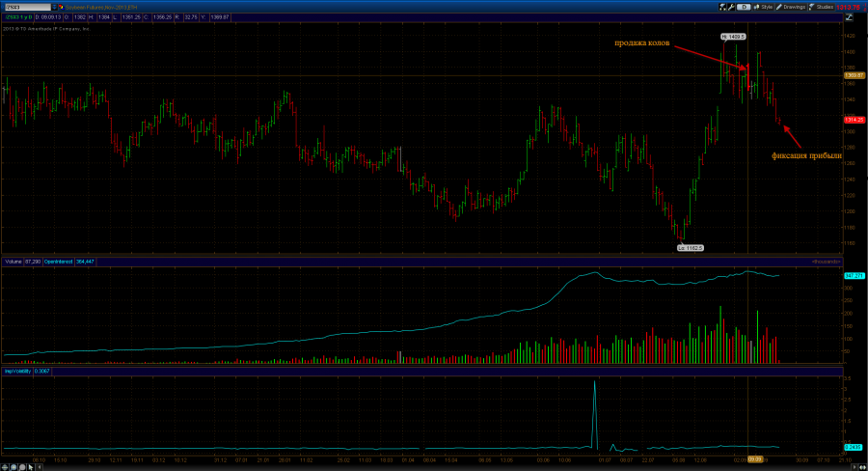This screenshot has height=471, width=868.
Task: Click the D: 09.09.13 date cell in the data bar
Action: (48, 17)
